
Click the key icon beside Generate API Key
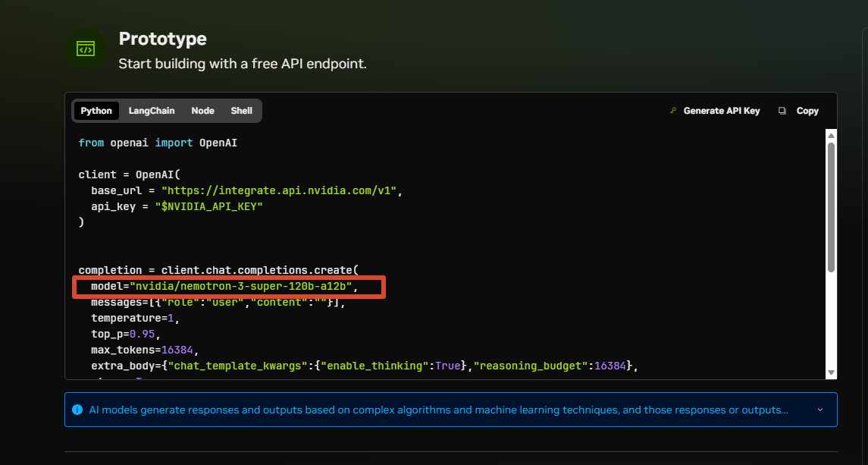pos(673,111)
